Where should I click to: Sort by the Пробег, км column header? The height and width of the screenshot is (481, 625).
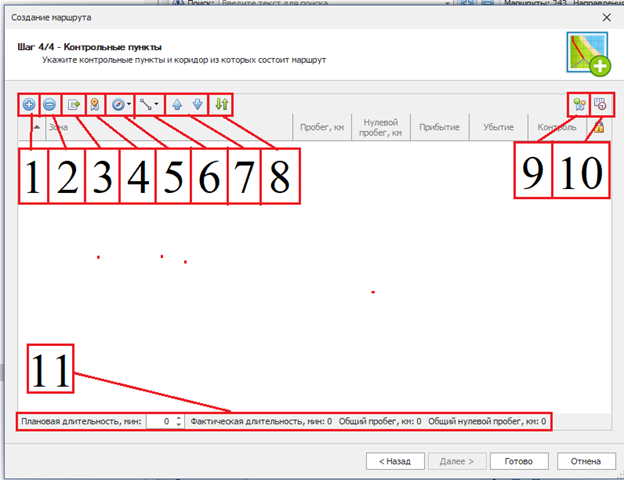point(321,128)
